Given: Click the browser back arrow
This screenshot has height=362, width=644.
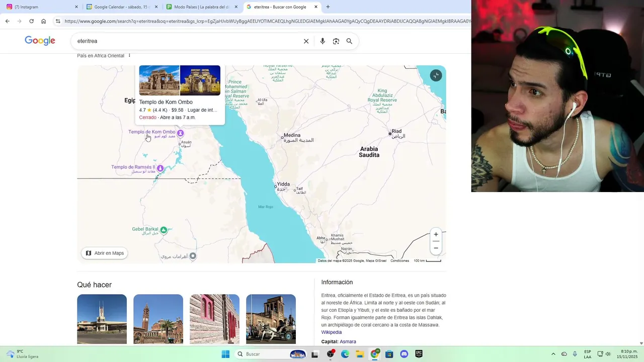Looking at the screenshot, I should (x=7, y=21).
